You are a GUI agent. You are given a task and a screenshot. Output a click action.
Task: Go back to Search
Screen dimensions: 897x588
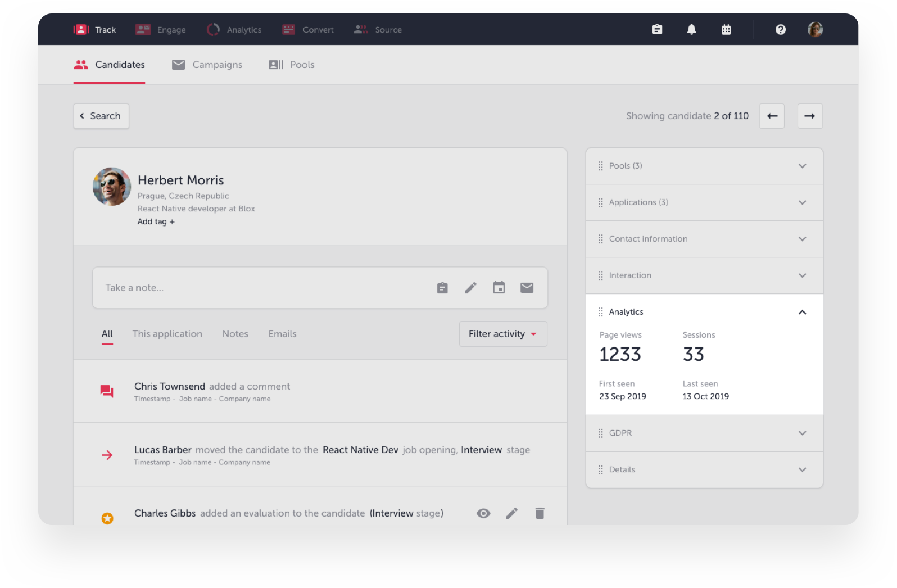pos(101,116)
